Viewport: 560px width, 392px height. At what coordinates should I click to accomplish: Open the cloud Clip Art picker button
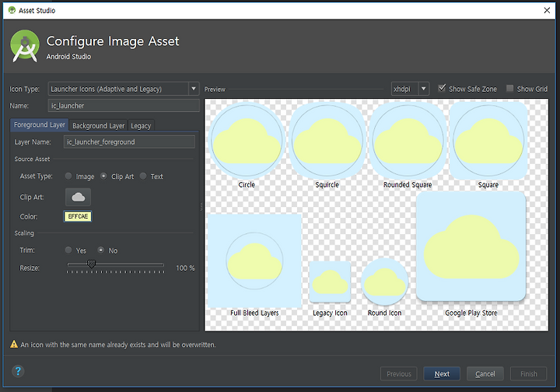[x=78, y=197]
